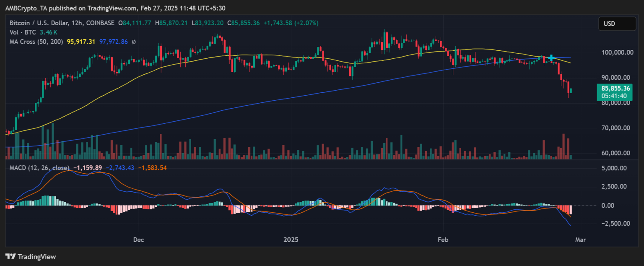This screenshot has width=644, height=266.
Task: Click the yellow 95,917.31 MA value
Action: click(81, 42)
